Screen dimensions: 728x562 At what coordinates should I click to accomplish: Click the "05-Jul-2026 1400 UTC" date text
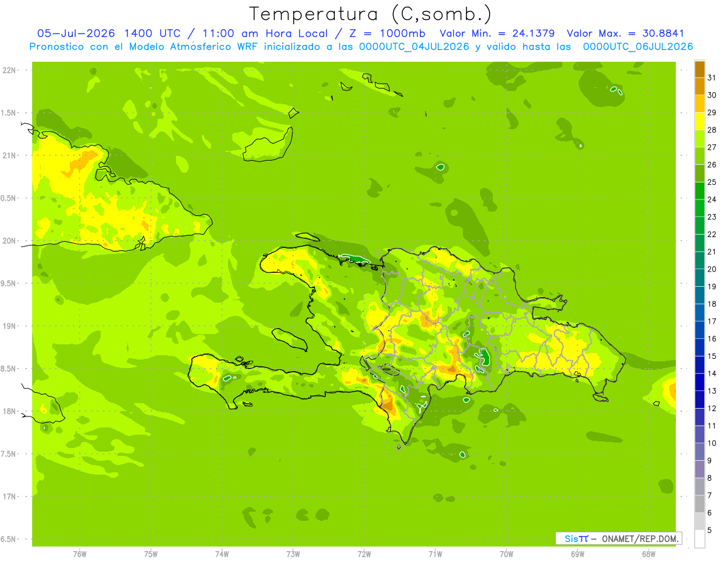109,33
